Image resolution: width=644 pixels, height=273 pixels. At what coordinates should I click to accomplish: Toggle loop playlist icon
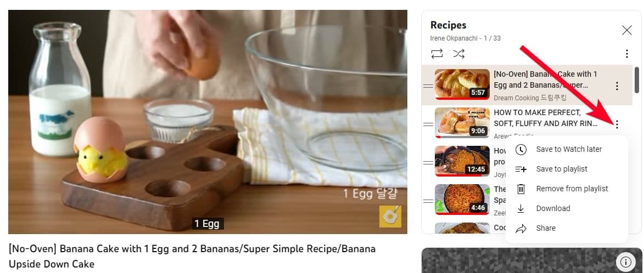tap(437, 54)
